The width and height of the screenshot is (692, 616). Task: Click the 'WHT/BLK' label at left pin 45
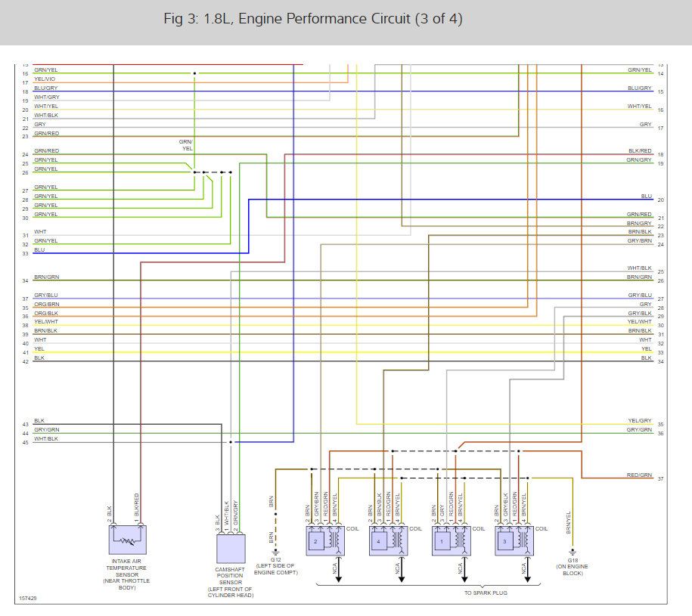click(46, 438)
